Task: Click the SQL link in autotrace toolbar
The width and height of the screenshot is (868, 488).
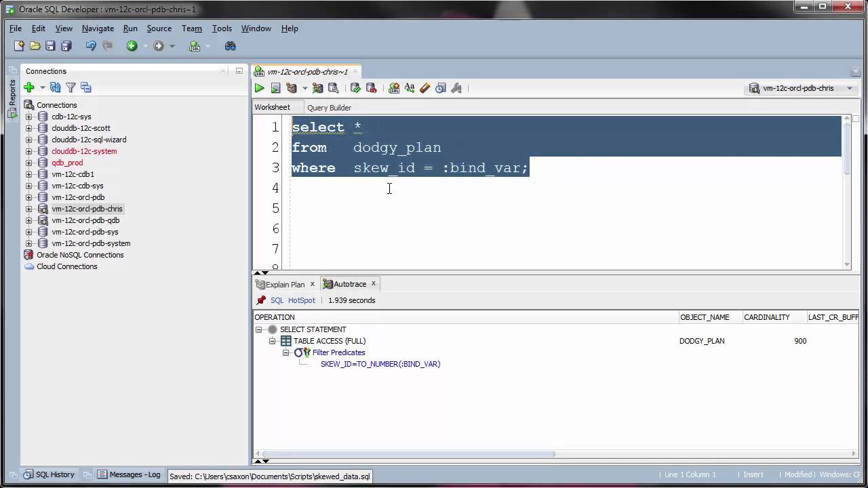Action: point(277,300)
